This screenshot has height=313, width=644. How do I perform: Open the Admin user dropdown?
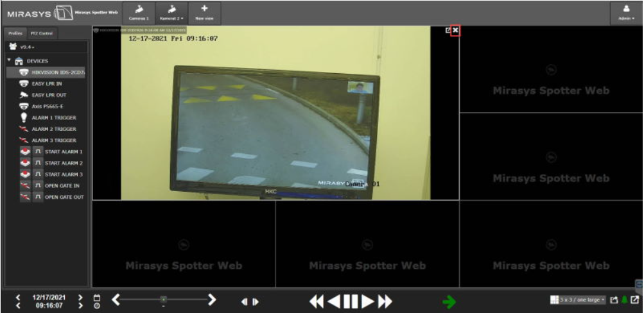click(x=626, y=13)
